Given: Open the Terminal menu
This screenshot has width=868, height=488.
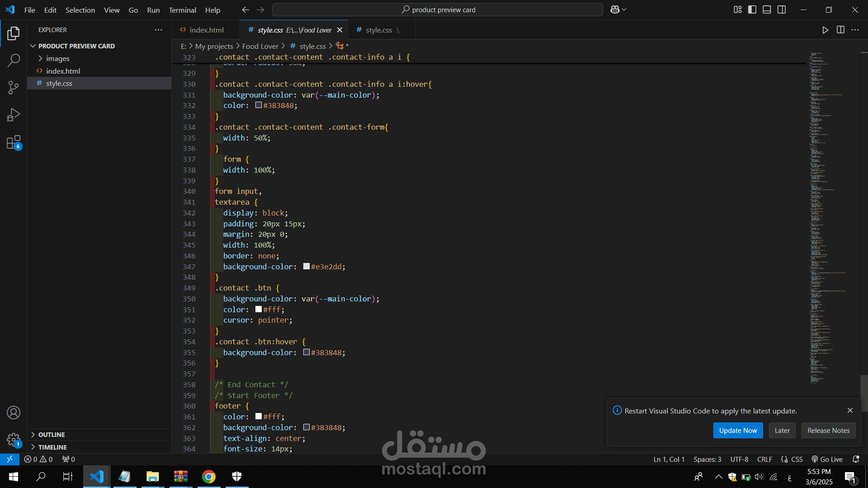Looking at the screenshot, I should [182, 10].
